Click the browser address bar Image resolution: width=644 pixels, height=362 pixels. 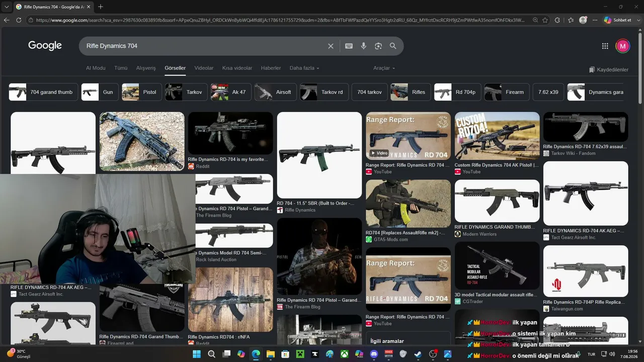click(279, 20)
